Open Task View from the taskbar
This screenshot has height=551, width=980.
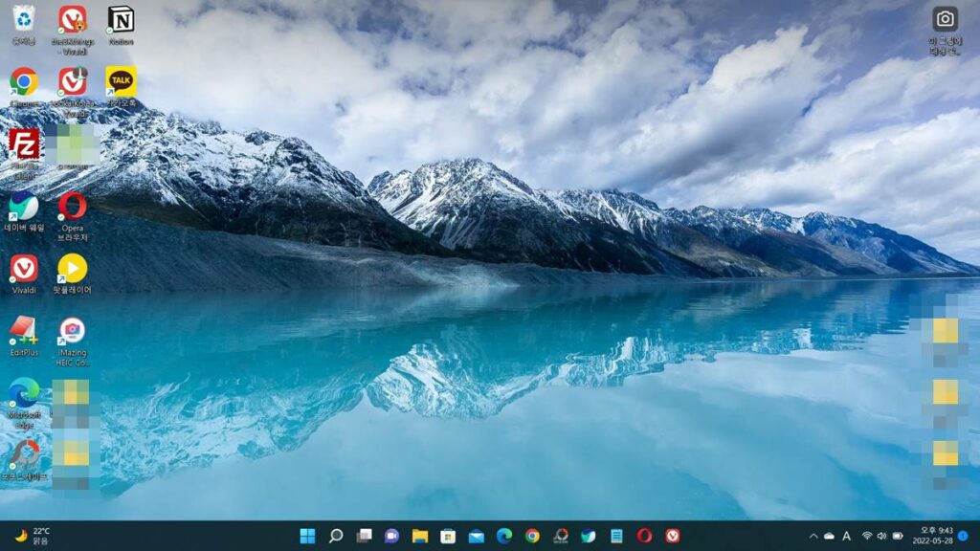click(x=364, y=536)
